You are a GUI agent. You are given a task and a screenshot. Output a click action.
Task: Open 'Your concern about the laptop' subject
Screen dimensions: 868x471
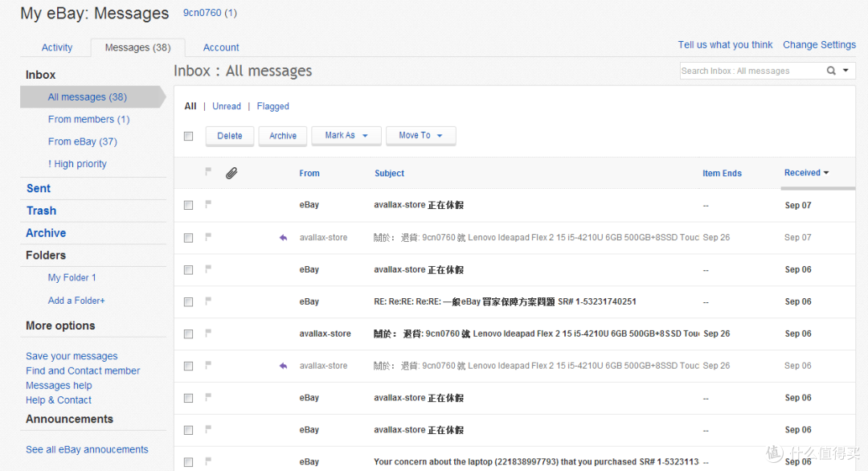(536, 461)
